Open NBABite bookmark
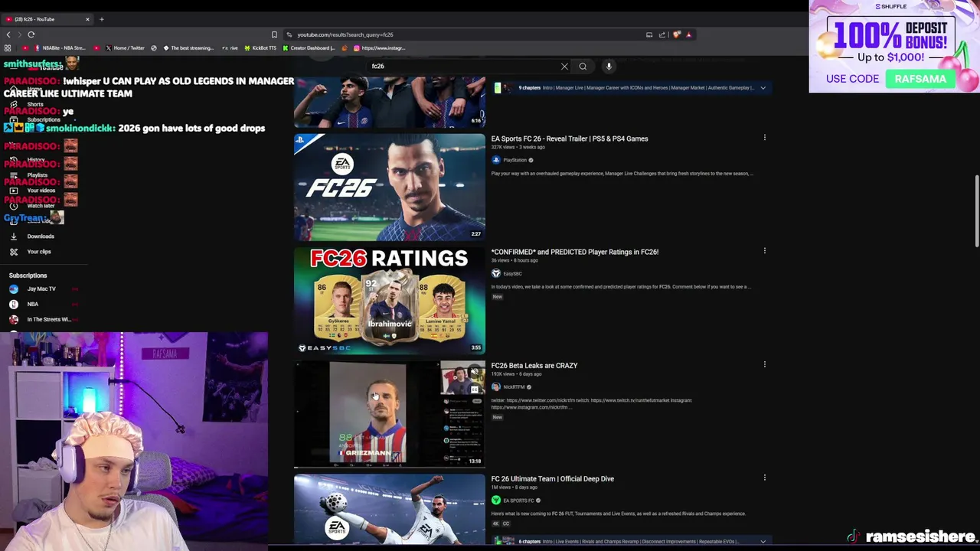The height and width of the screenshot is (551, 980). click(x=60, y=48)
